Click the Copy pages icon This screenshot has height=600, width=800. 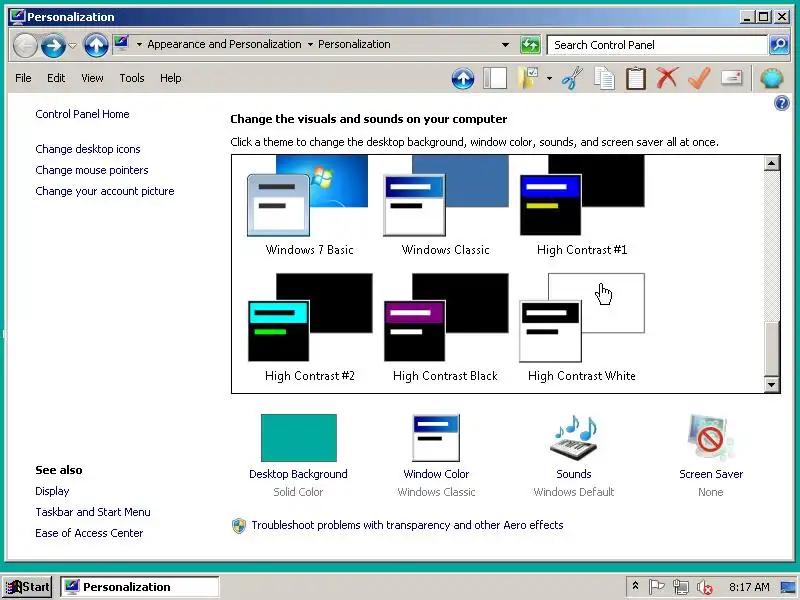pos(604,79)
